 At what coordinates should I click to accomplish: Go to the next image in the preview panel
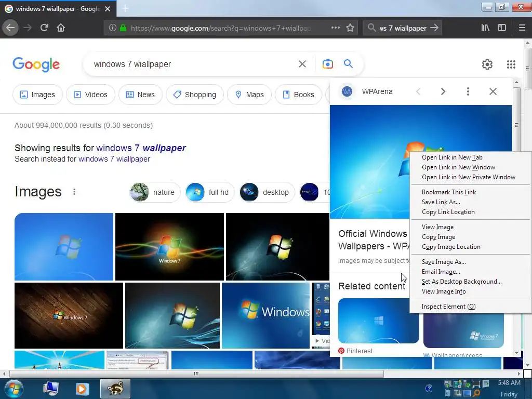[x=443, y=91]
